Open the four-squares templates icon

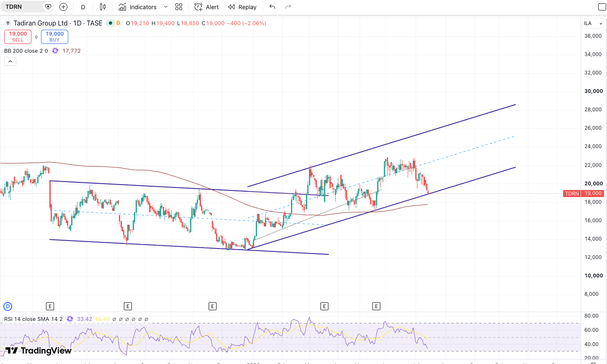coord(179,7)
